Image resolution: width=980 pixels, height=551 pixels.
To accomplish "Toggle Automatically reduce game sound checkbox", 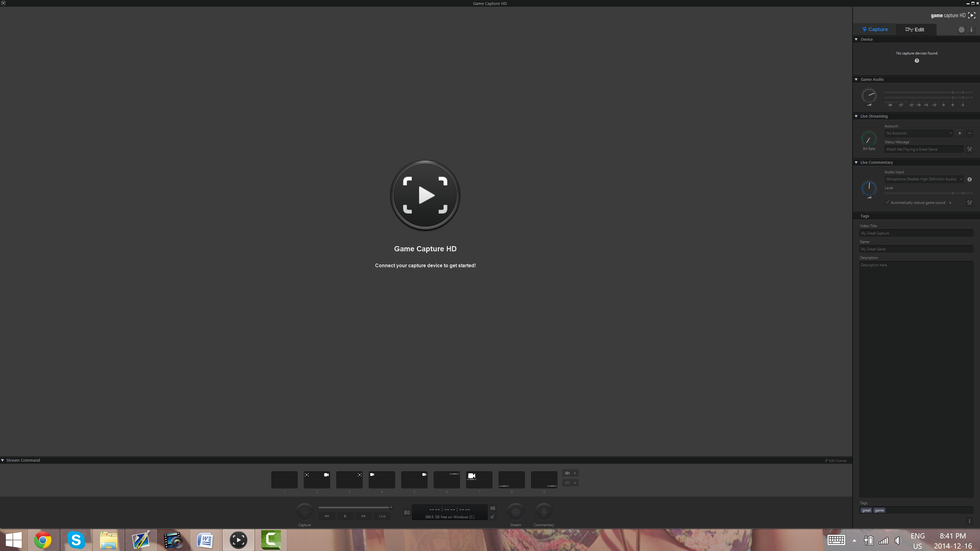I will [x=888, y=202].
